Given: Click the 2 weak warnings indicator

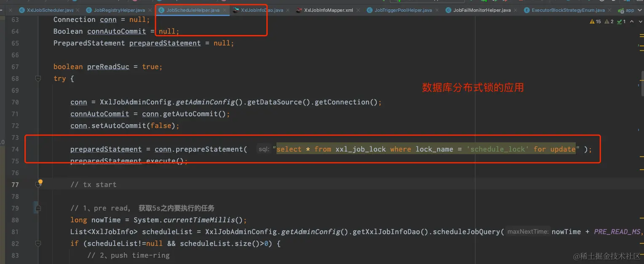Looking at the screenshot, I should point(609,21).
